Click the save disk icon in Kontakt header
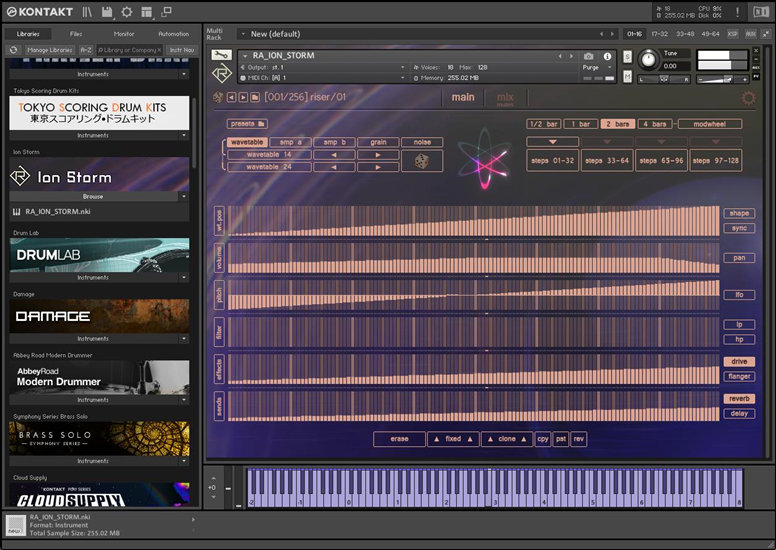This screenshot has width=776, height=550. 106,12
